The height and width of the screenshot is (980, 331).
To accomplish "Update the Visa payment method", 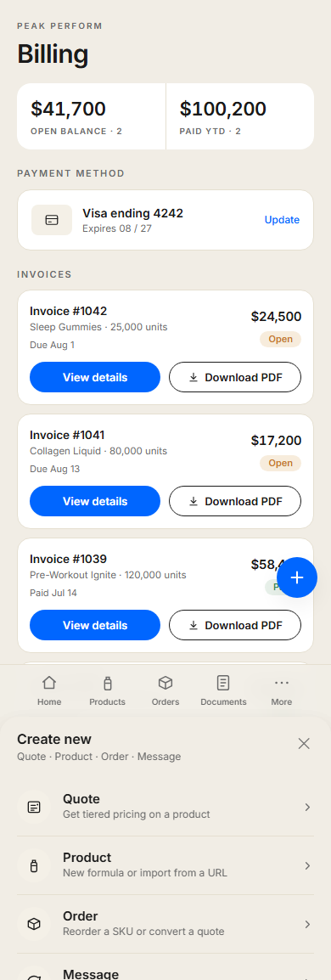I will pyautogui.click(x=282, y=220).
